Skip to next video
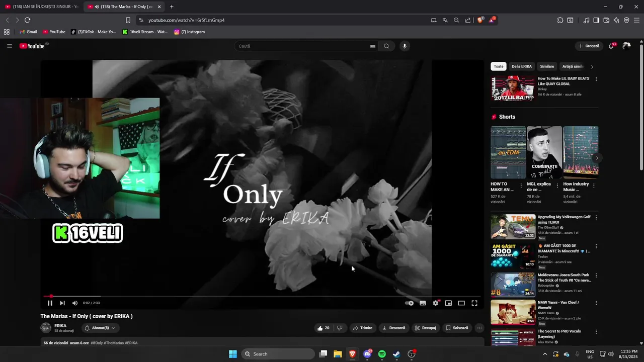The width and height of the screenshot is (644, 362). (62, 303)
